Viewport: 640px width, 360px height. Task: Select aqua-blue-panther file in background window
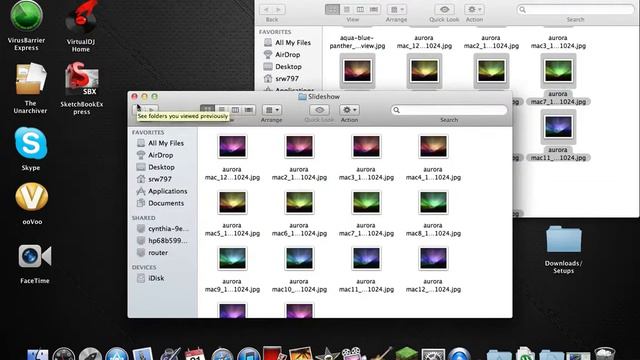point(357,42)
